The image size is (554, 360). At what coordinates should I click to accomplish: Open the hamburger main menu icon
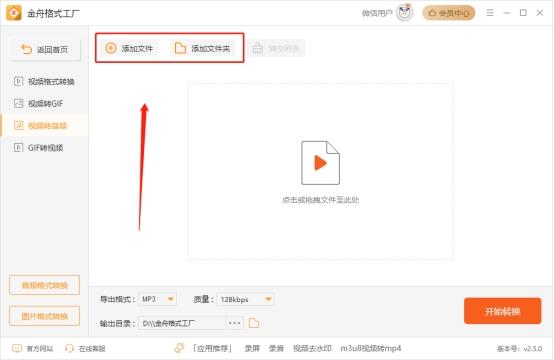(490, 13)
